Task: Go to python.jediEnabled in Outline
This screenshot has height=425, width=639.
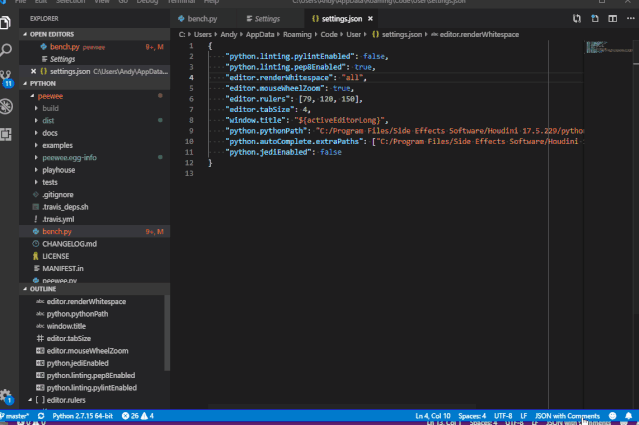Action: (x=77, y=363)
